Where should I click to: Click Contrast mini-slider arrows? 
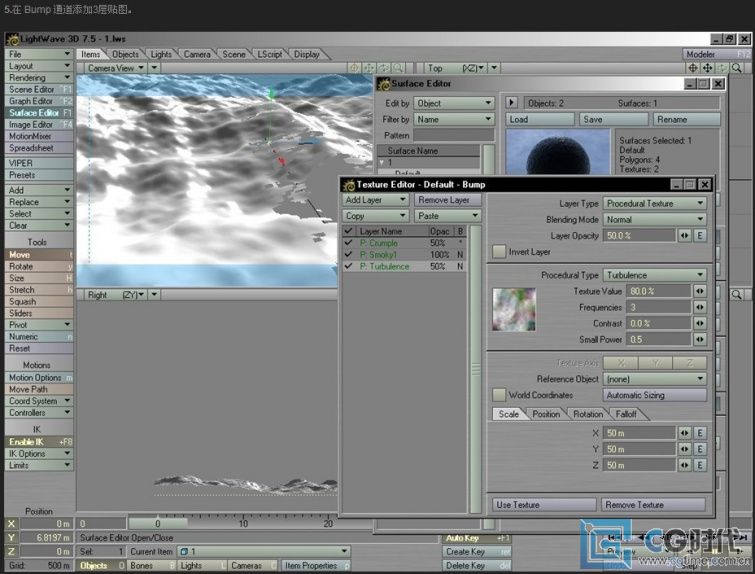[700, 323]
